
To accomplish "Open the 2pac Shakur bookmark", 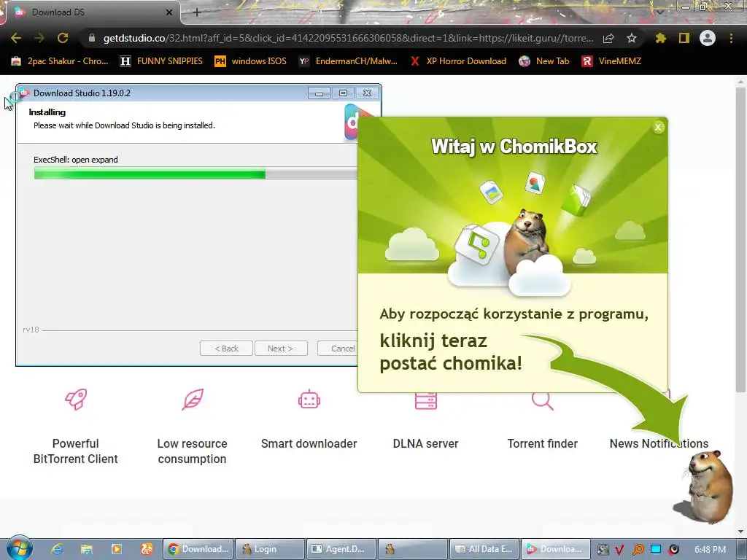I will [x=60, y=61].
